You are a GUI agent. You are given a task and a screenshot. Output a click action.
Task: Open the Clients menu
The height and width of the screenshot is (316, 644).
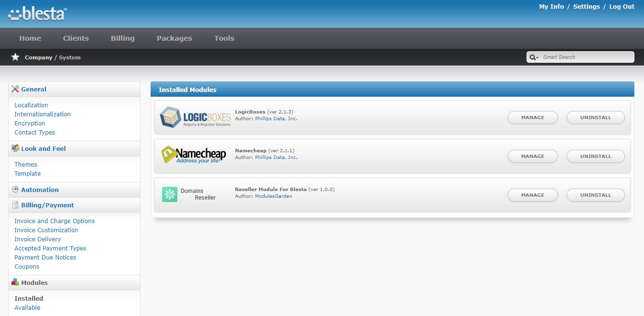(76, 38)
